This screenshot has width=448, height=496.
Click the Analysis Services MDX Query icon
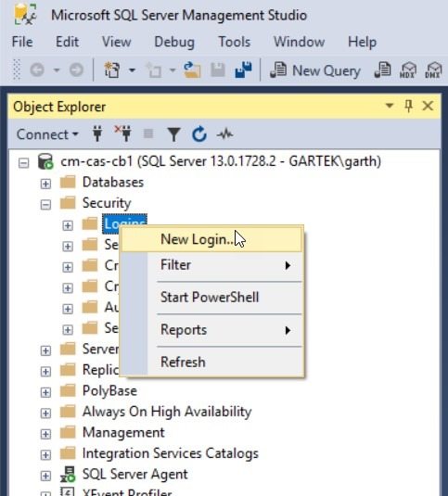pyautogui.click(x=408, y=70)
